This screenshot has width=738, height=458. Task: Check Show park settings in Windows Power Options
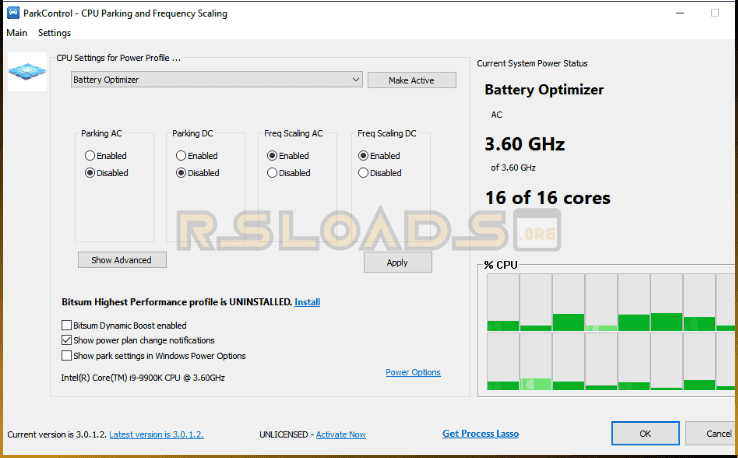pos(67,355)
